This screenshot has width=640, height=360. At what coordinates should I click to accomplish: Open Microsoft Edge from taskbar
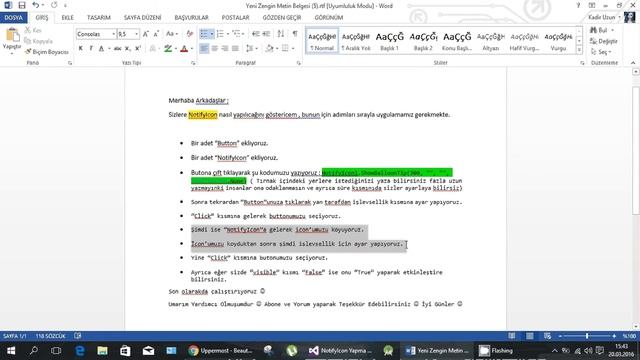click(80, 351)
